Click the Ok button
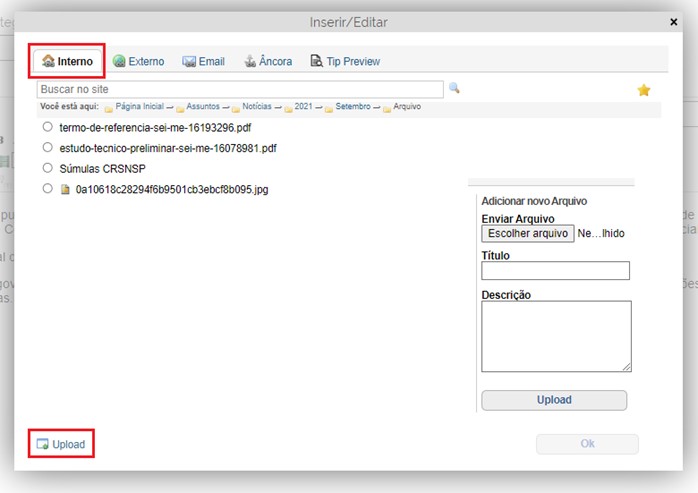 point(587,444)
